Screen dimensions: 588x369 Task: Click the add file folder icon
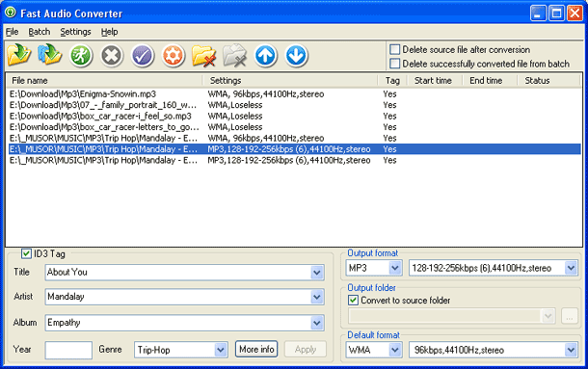coord(19,55)
